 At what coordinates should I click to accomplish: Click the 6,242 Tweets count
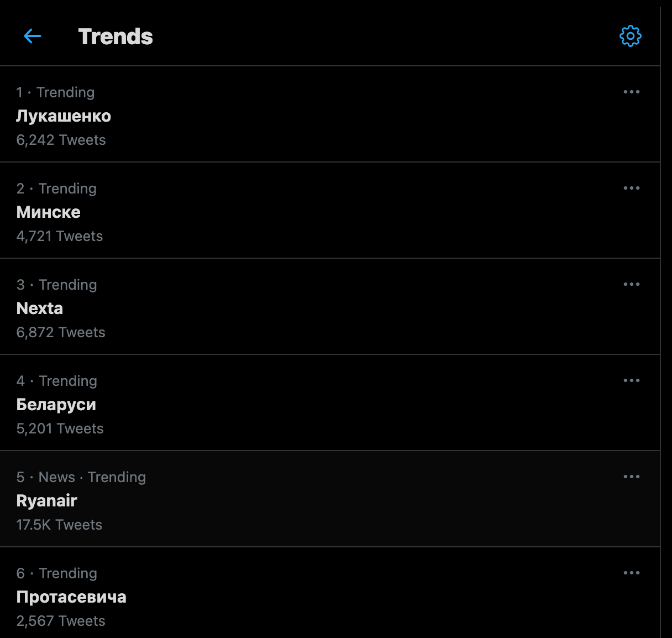pyautogui.click(x=61, y=140)
